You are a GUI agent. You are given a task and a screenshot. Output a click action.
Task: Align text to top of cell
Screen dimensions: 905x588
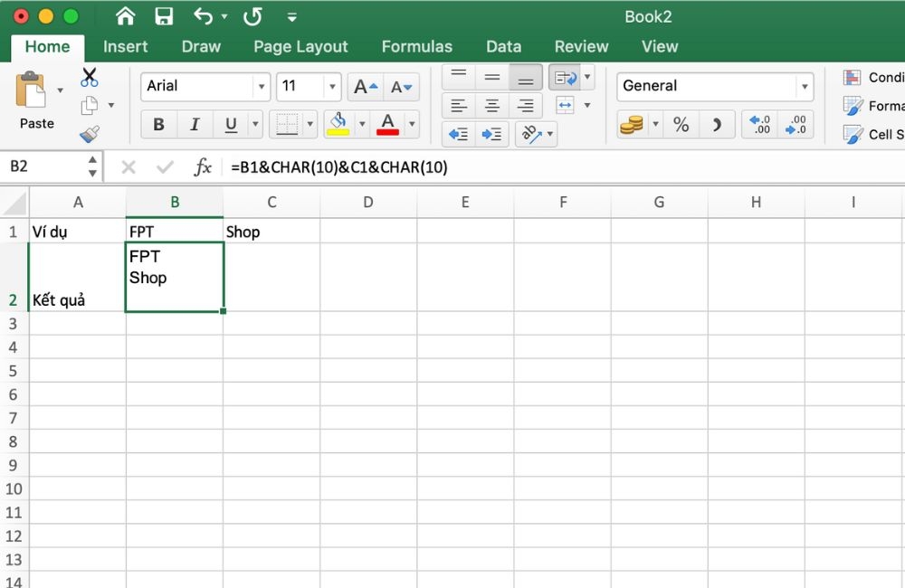point(459,77)
